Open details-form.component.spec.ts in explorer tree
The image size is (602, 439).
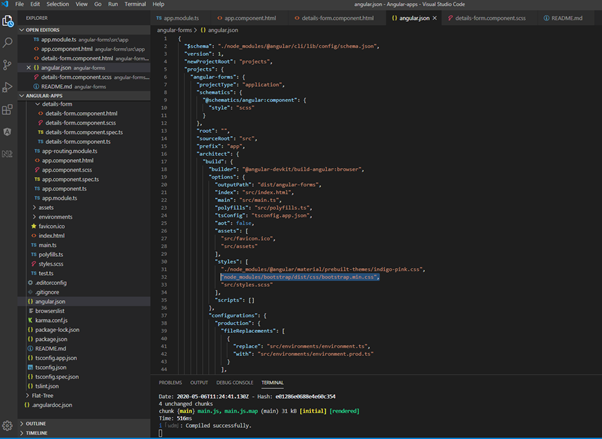(x=84, y=132)
